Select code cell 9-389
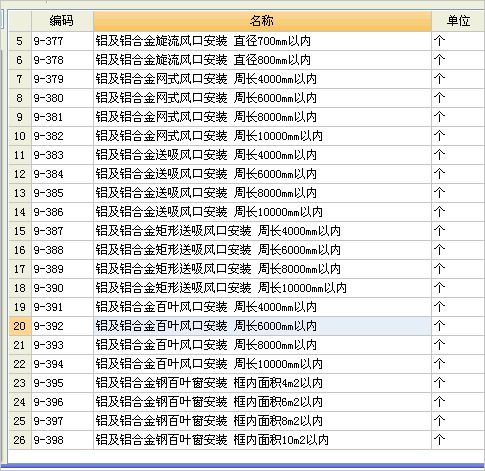 62,269
